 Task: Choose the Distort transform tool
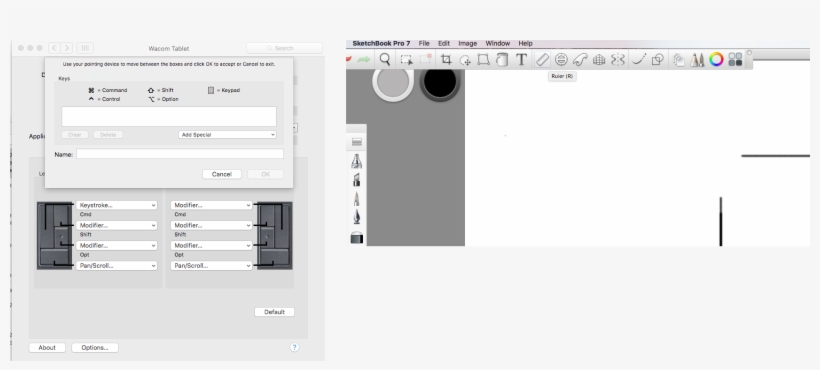point(483,60)
